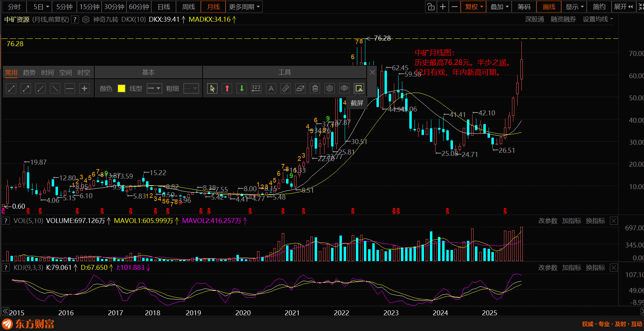
Task: Toggle the 深股通 overlay
Action: coord(534,20)
